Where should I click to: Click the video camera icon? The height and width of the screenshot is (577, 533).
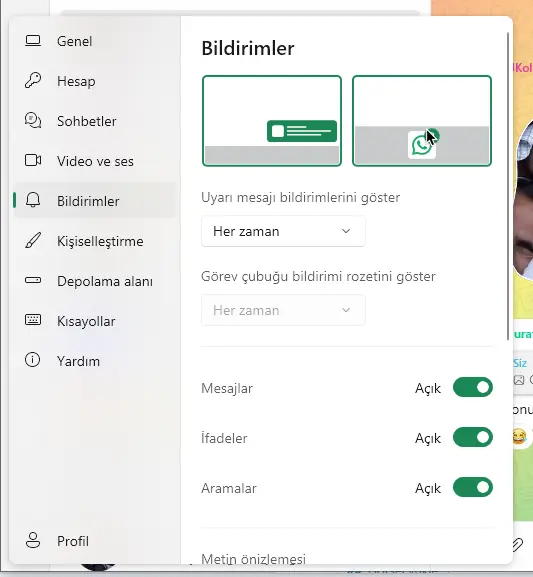pyautogui.click(x=33, y=160)
